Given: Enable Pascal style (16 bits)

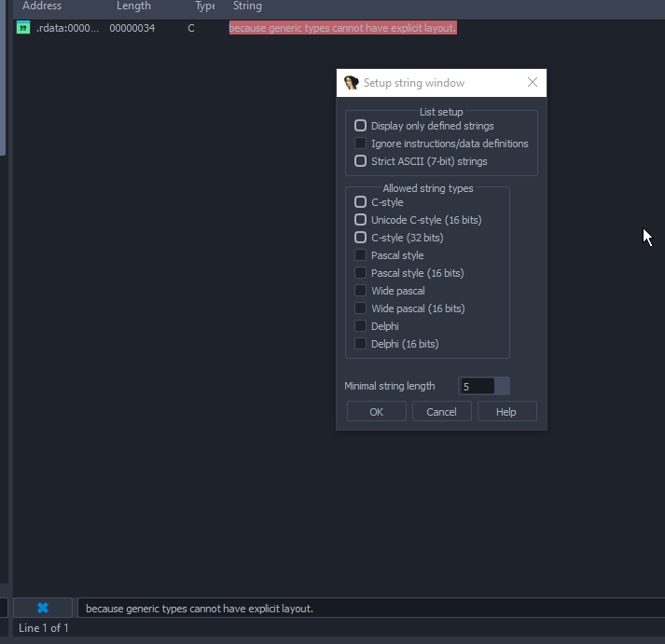Looking at the screenshot, I should click(x=361, y=273).
